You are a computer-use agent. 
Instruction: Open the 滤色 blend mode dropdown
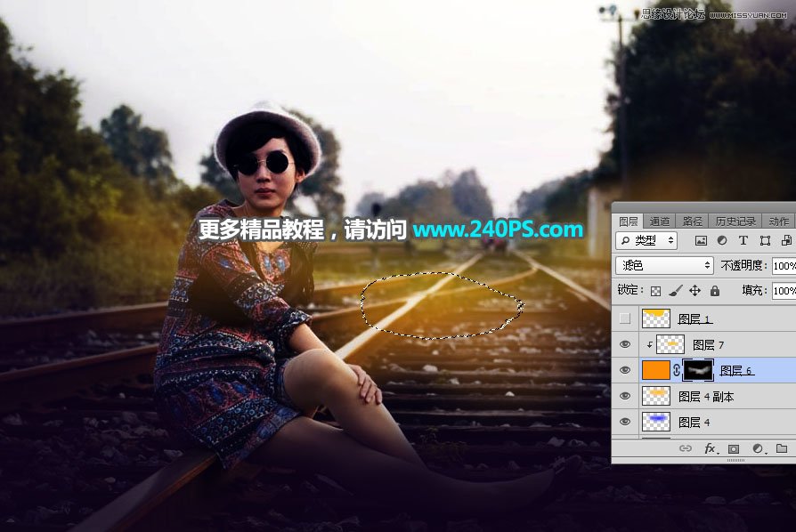(664, 265)
